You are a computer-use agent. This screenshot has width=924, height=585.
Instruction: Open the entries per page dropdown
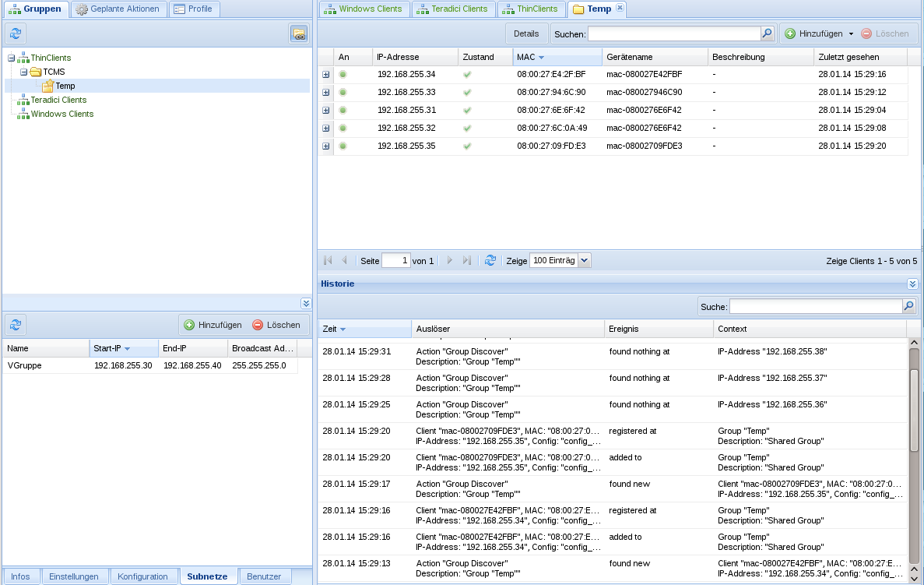pos(585,261)
